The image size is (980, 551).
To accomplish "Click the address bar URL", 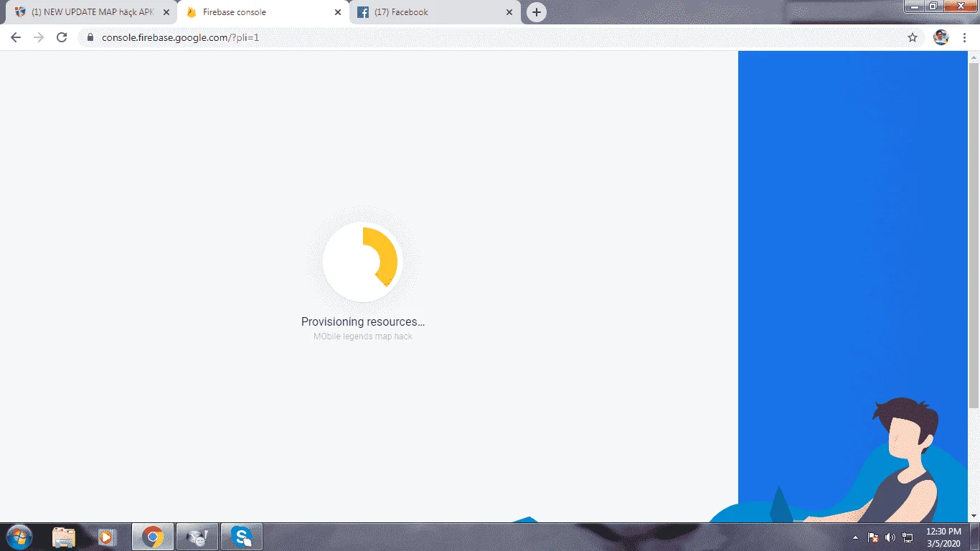I will 180,37.
